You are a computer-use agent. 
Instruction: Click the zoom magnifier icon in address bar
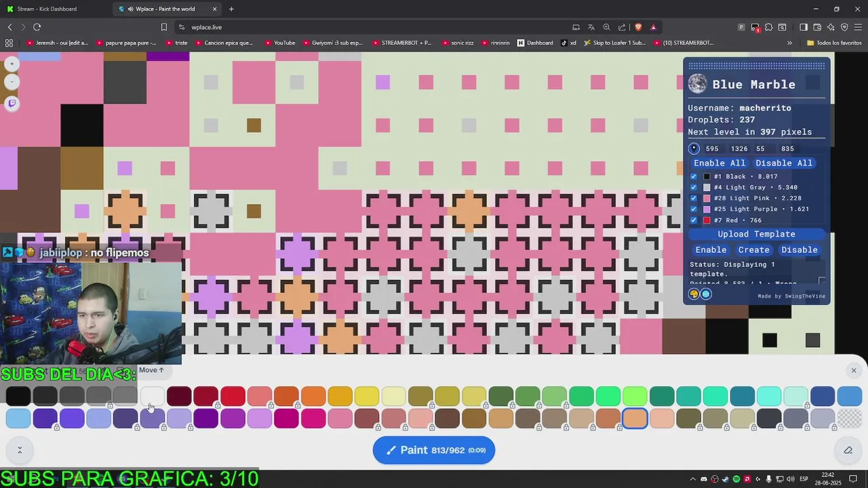606,27
